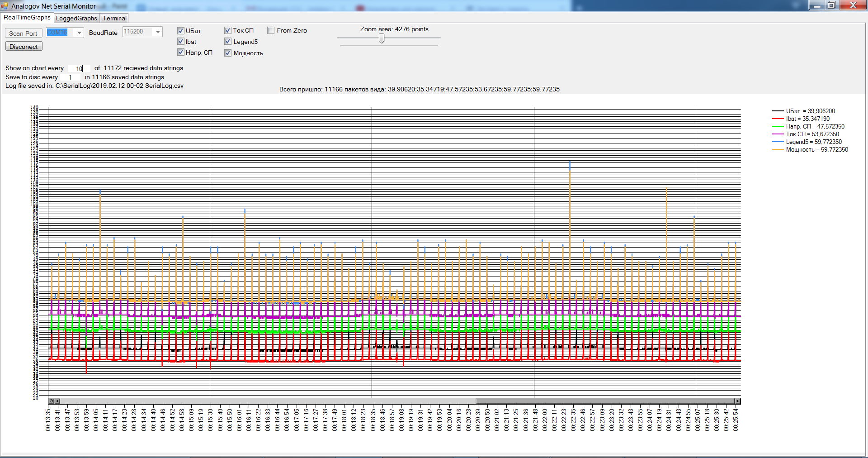
Task: Enable the From Zero checkbox
Action: point(271,30)
